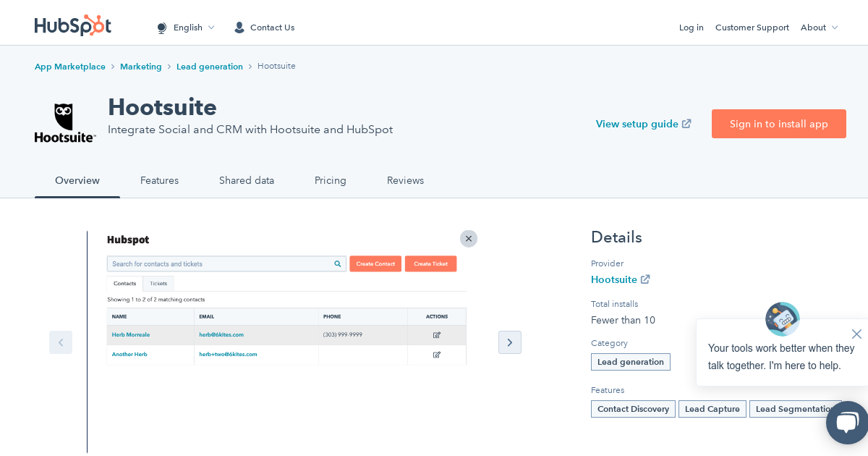Viewport: 868px width, 456px height.
Task: Click the HubSpot logo
Action: pos(73,25)
